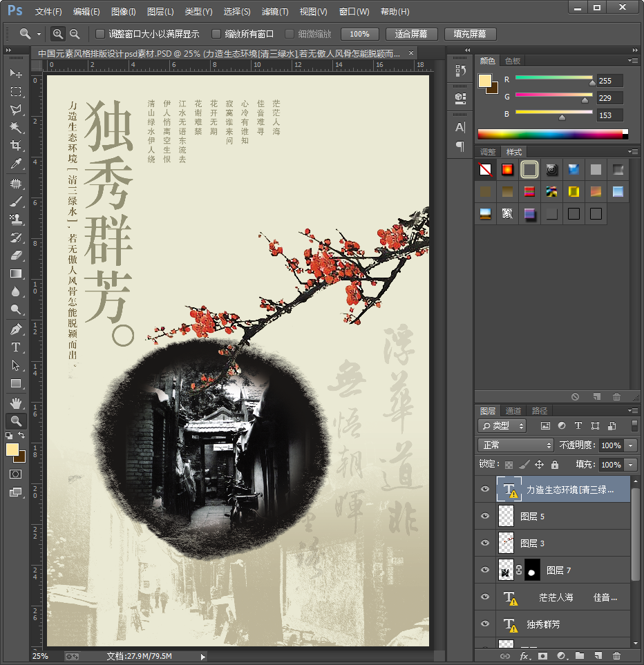Select the Eraser tool
Screen dimensions: 644x665
(16, 256)
